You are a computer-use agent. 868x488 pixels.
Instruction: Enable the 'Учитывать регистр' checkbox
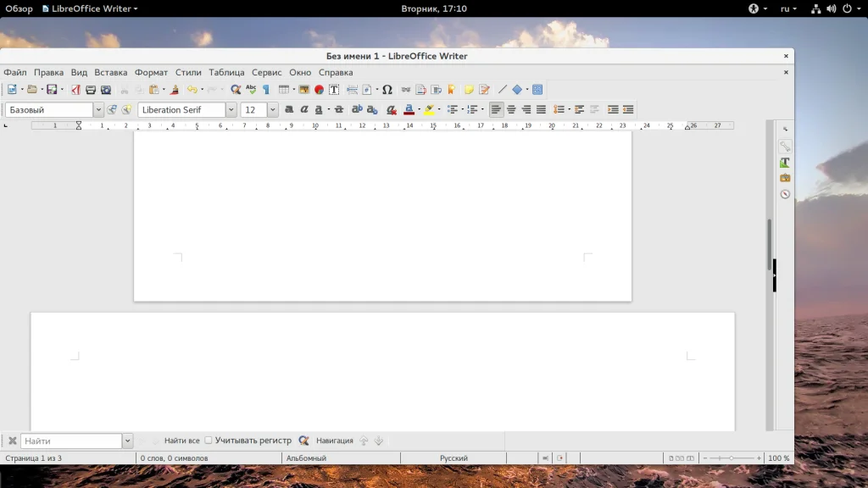click(x=209, y=441)
